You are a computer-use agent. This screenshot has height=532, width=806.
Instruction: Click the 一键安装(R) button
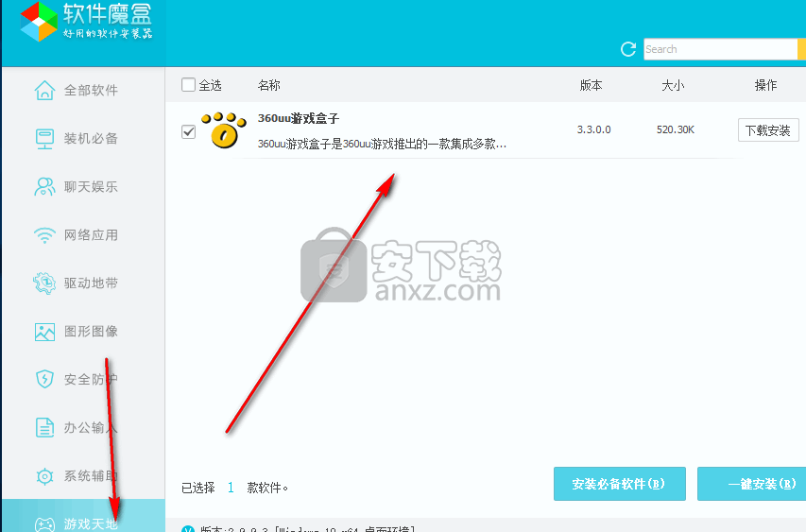[751, 484]
